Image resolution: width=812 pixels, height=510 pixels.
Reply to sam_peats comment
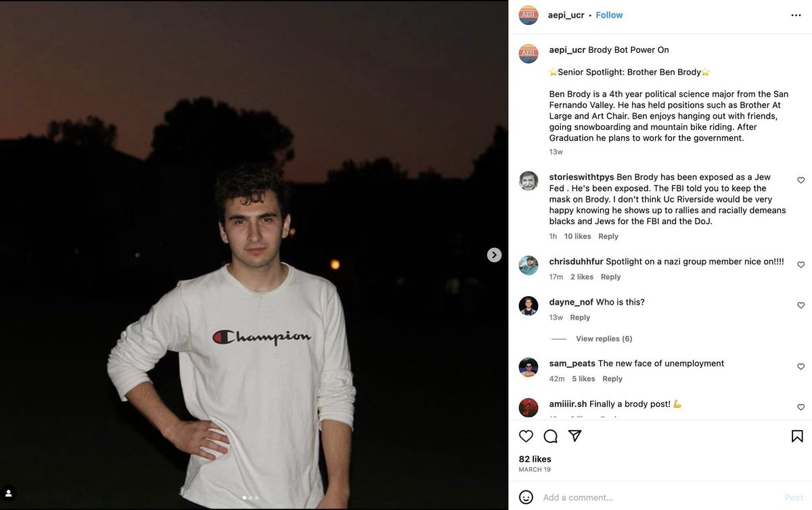point(612,379)
